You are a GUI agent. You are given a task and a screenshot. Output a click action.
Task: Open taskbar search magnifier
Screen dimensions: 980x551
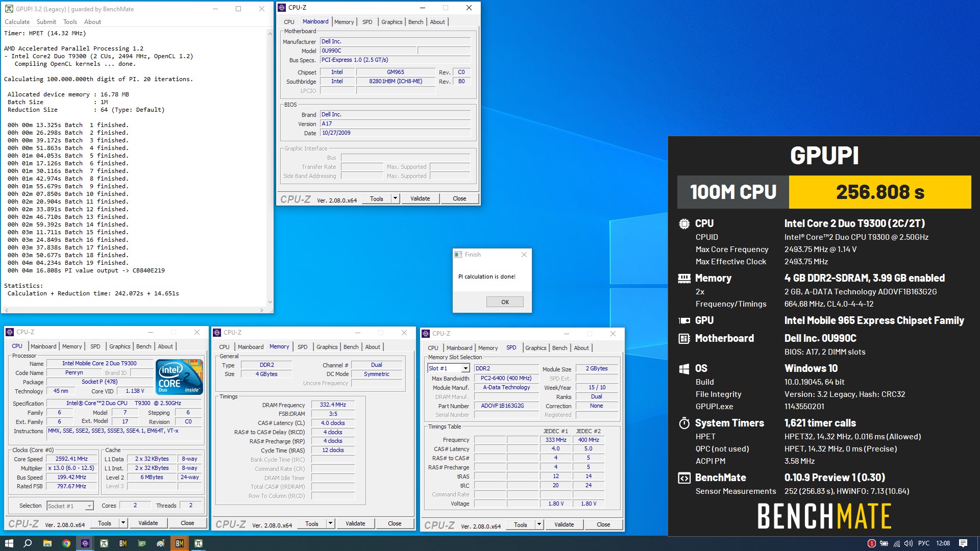tap(28, 543)
